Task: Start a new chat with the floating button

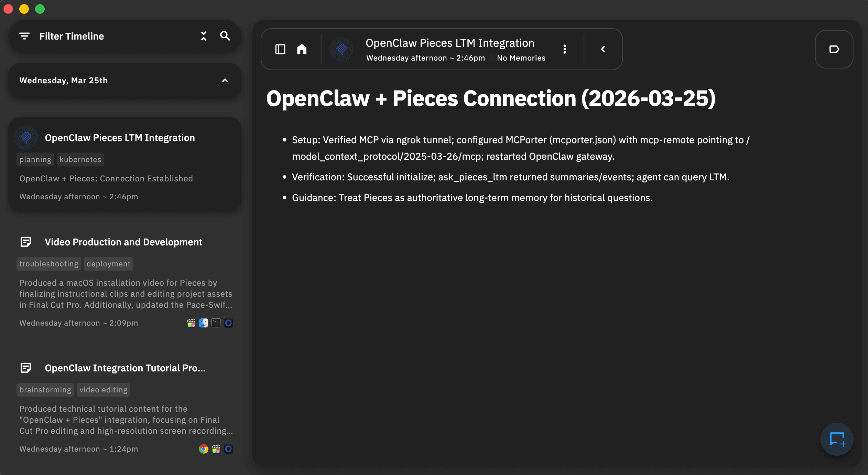Action: [x=837, y=439]
